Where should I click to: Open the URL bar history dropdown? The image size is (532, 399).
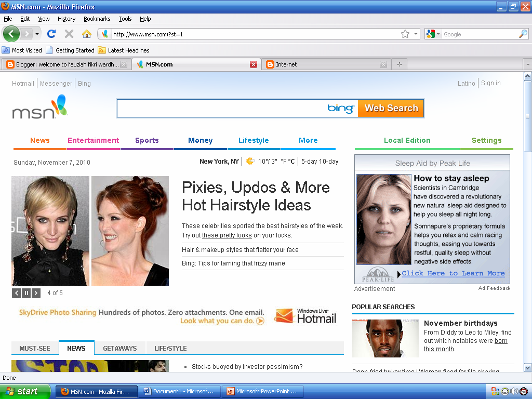point(416,34)
